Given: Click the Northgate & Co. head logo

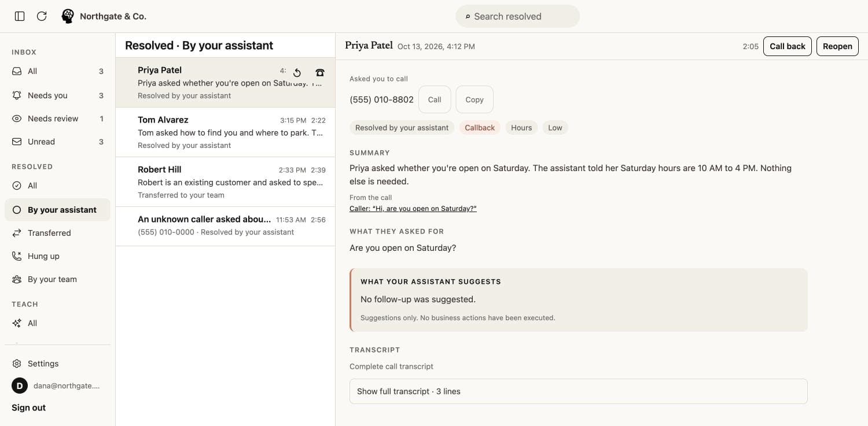Looking at the screenshot, I should (x=68, y=16).
